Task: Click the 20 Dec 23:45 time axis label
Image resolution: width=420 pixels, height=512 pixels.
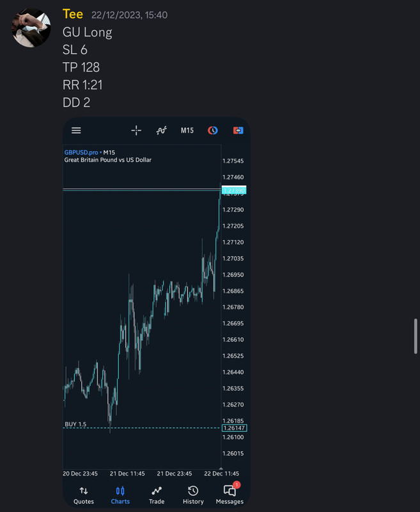Action: pos(80,474)
